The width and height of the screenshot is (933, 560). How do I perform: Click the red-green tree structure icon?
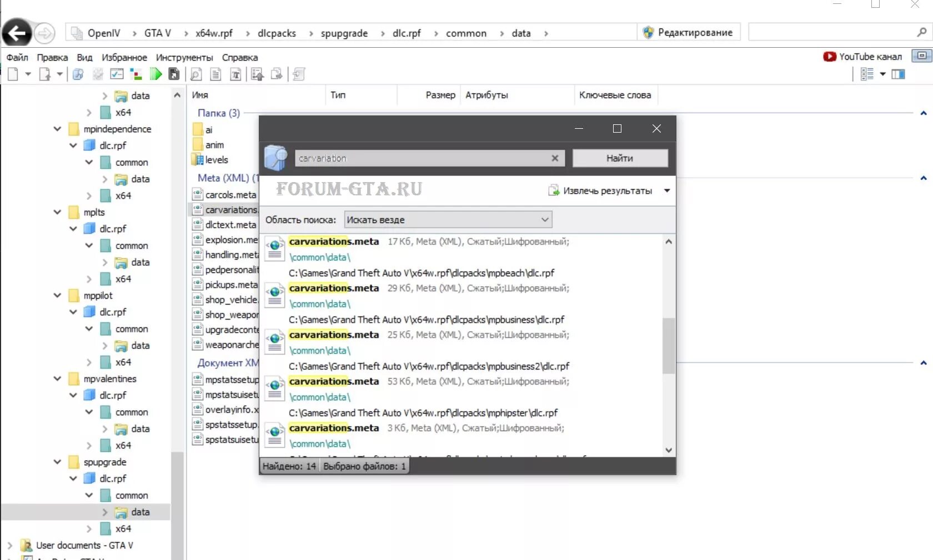tap(136, 74)
